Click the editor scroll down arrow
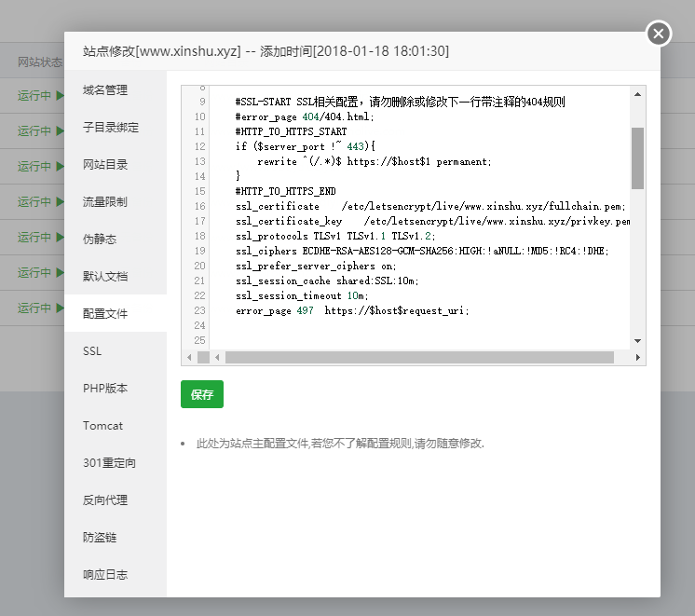This screenshot has height=616, width=695. pos(637,340)
